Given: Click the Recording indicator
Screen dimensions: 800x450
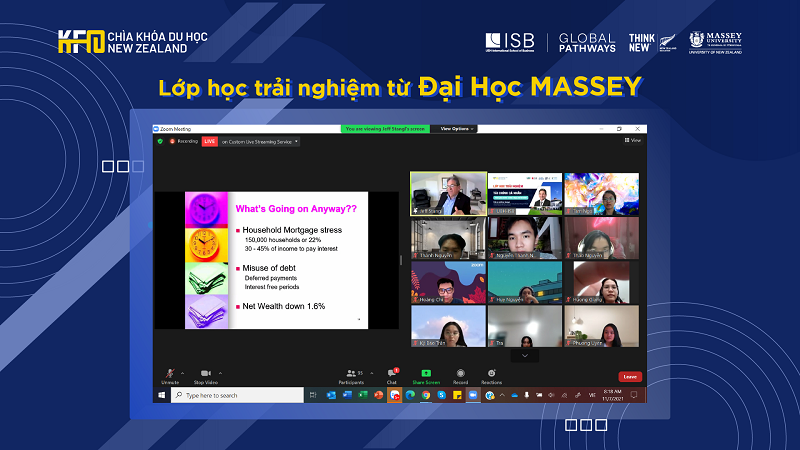Looking at the screenshot, I should (184, 141).
